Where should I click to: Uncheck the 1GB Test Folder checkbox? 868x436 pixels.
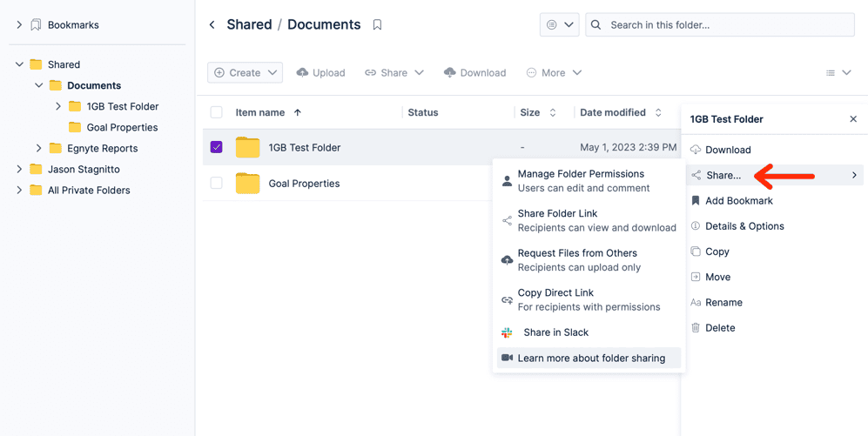tap(217, 147)
